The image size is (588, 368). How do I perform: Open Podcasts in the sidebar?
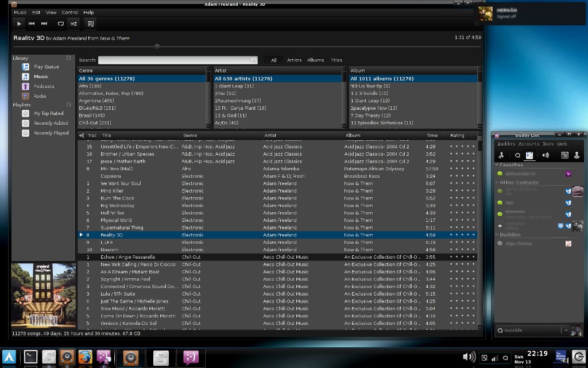[x=44, y=86]
